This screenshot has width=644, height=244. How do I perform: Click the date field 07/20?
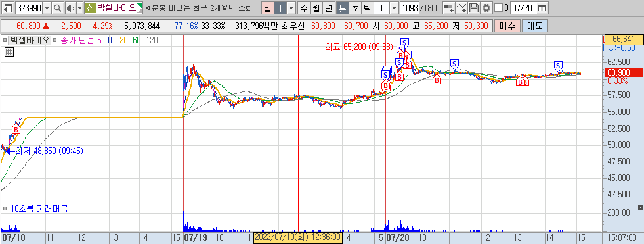pyautogui.click(x=523, y=7)
